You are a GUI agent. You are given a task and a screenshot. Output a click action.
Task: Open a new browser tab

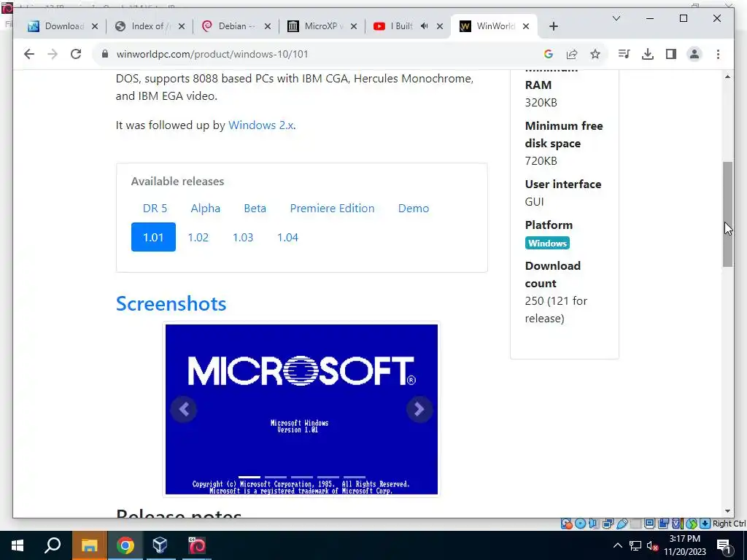[x=553, y=26]
